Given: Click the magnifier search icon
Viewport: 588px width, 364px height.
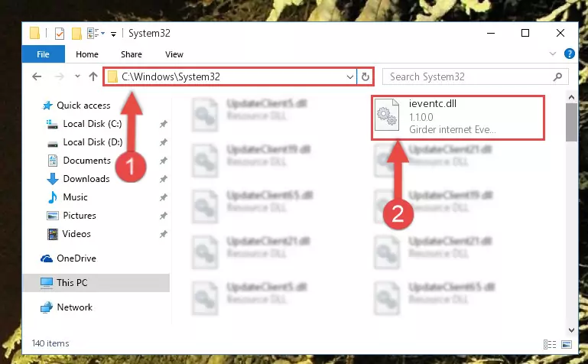Looking at the screenshot, I should (557, 76).
